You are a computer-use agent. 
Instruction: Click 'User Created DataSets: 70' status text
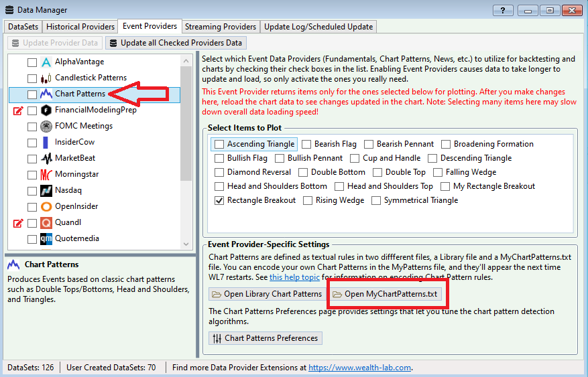111,368
